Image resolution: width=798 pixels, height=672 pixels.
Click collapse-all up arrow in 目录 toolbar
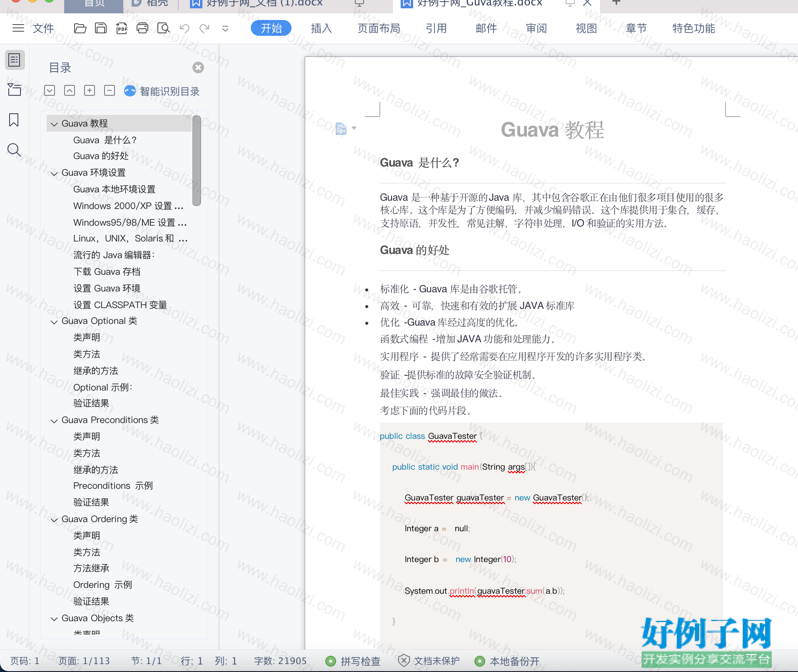[70, 90]
